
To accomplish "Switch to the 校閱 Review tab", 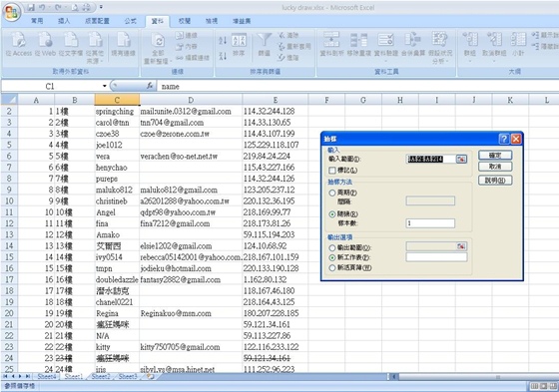I will click(x=185, y=21).
